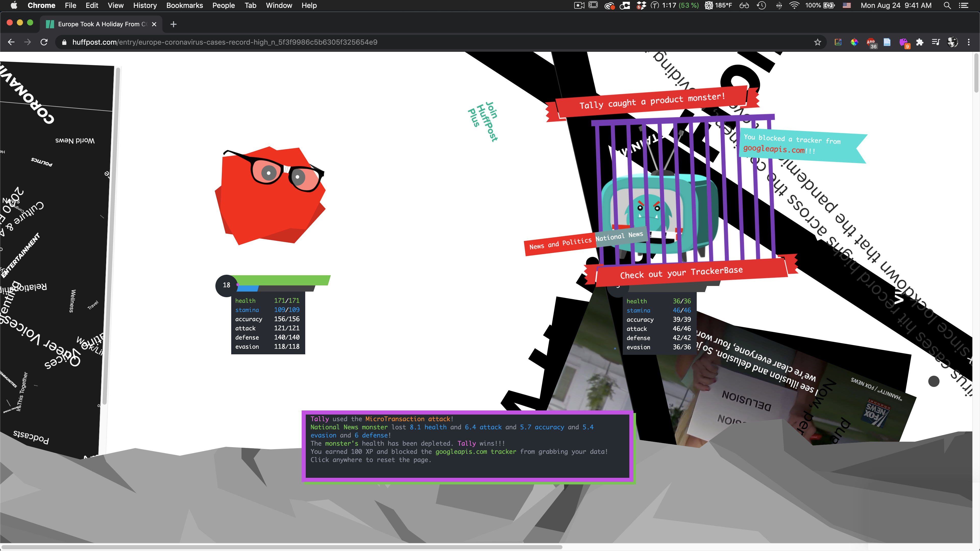Image resolution: width=980 pixels, height=551 pixels.
Task: Open the Dropbox menu bar icon
Action: (x=641, y=5)
